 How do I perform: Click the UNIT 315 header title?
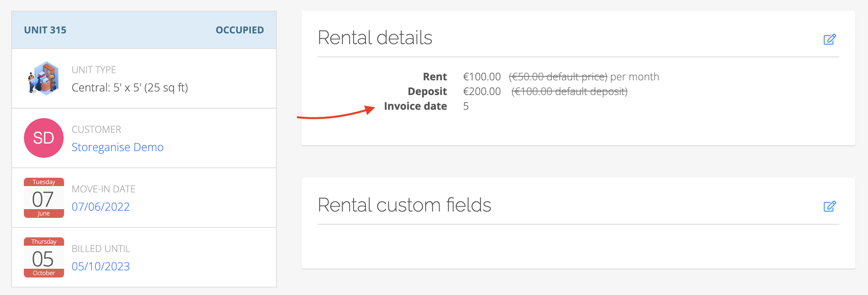click(45, 30)
